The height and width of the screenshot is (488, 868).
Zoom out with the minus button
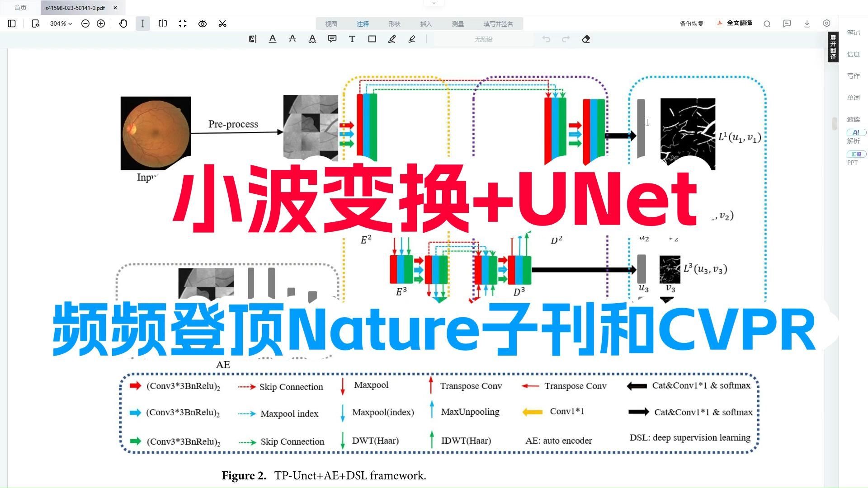point(85,23)
